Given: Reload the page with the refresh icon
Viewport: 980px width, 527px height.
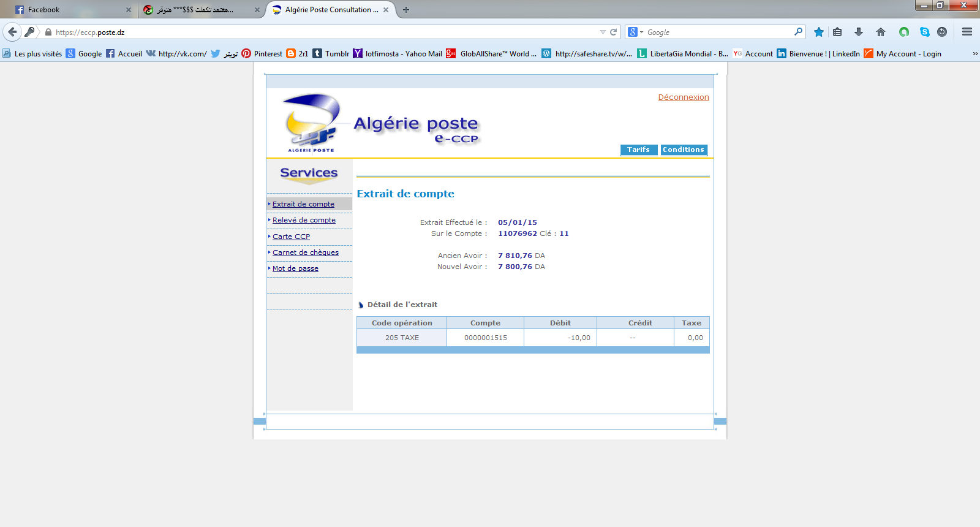Looking at the screenshot, I should click(x=613, y=32).
